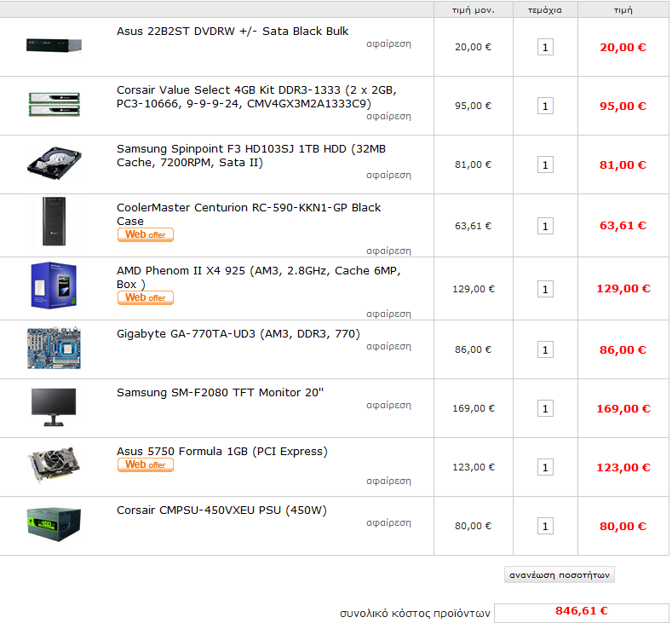The image size is (672, 623).
Task: Remove the Samsung Spinpoint HDD from cart
Action: coord(388,175)
